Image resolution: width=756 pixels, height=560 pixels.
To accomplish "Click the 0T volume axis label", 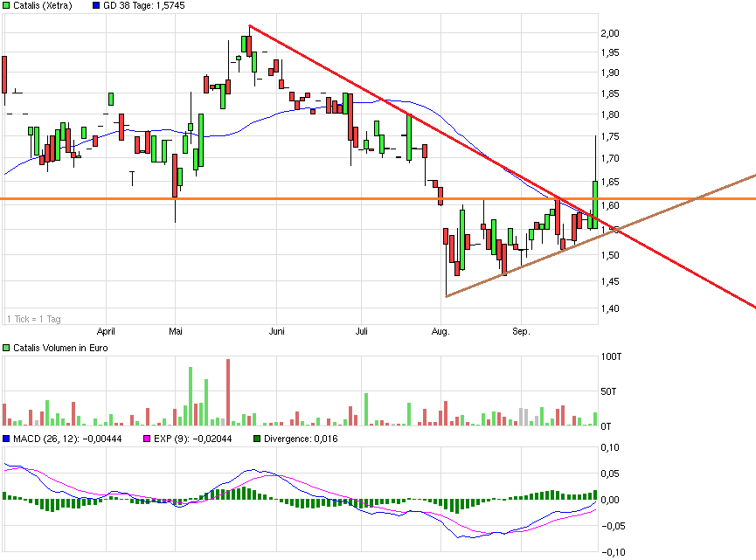I will point(606,426).
